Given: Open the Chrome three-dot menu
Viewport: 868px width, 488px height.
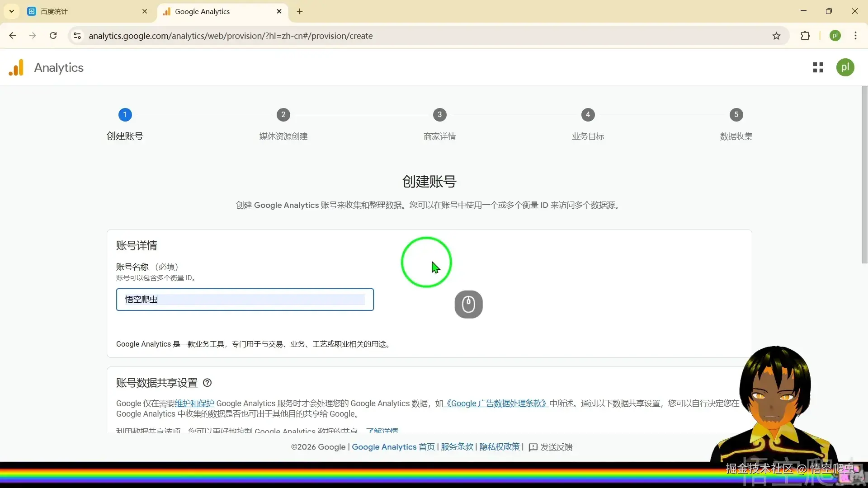Looking at the screenshot, I should coord(855,36).
